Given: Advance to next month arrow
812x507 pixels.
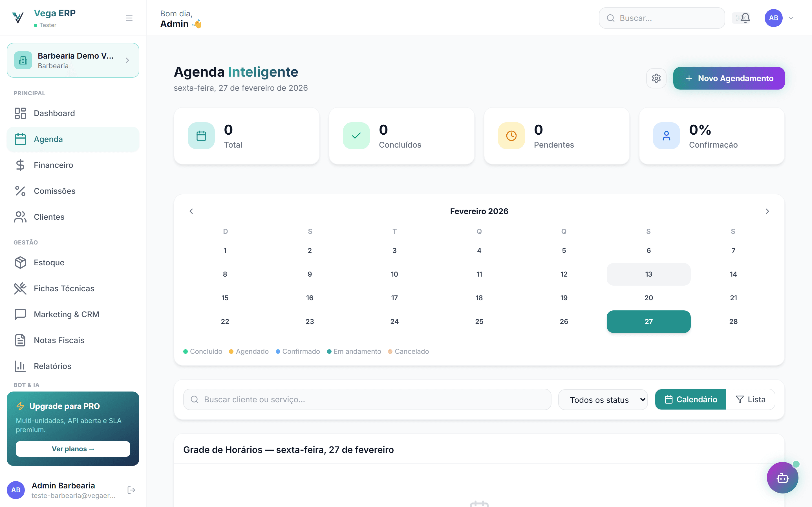Looking at the screenshot, I should coord(767,211).
